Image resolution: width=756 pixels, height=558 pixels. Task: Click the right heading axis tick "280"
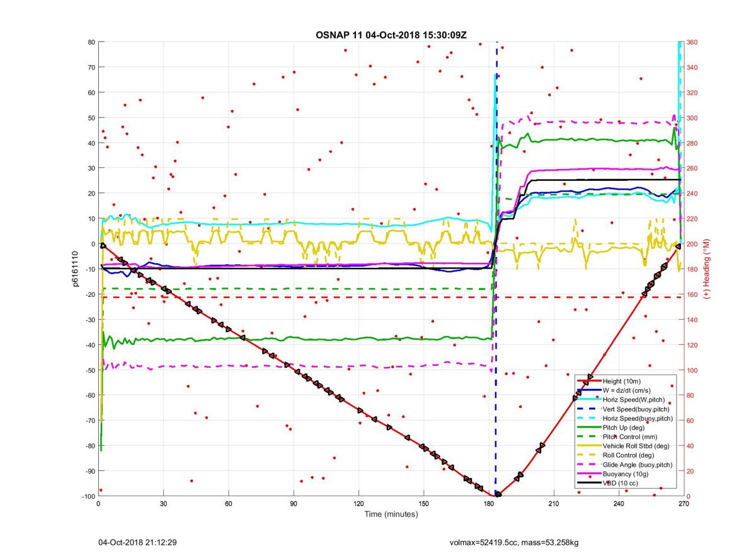tap(692, 143)
